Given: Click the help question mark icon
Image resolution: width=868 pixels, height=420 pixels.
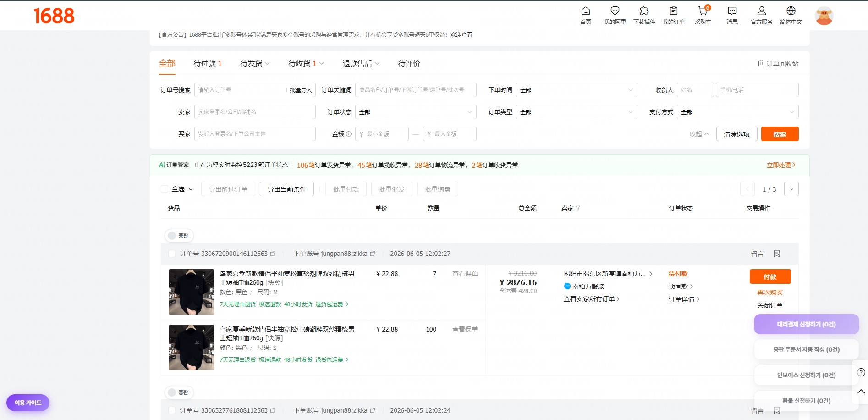Looking at the screenshot, I should point(861,372).
